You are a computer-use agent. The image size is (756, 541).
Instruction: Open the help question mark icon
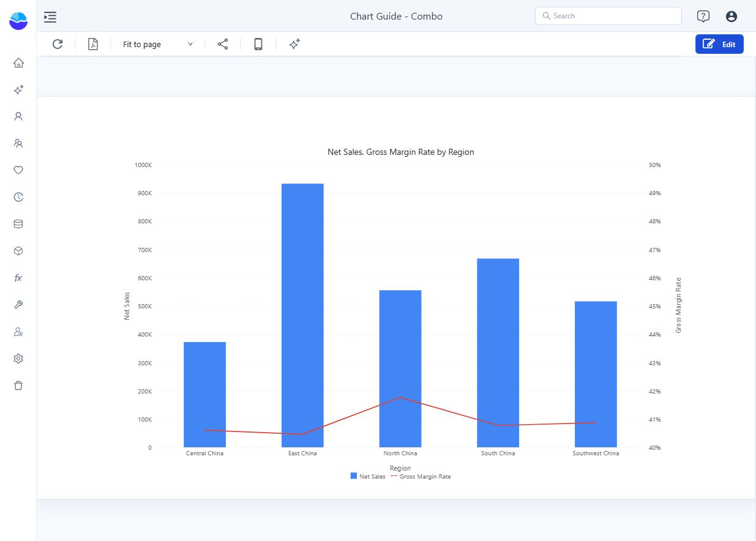tap(703, 17)
